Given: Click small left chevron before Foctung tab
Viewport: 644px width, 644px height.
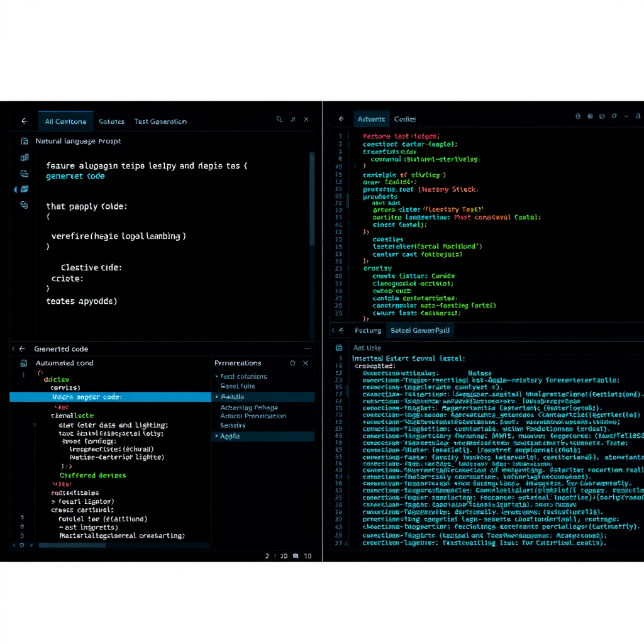Looking at the screenshot, I should tap(333, 330).
